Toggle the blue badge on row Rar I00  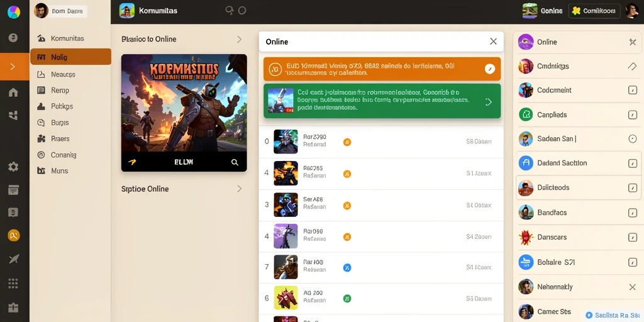(x=347, y=268)
